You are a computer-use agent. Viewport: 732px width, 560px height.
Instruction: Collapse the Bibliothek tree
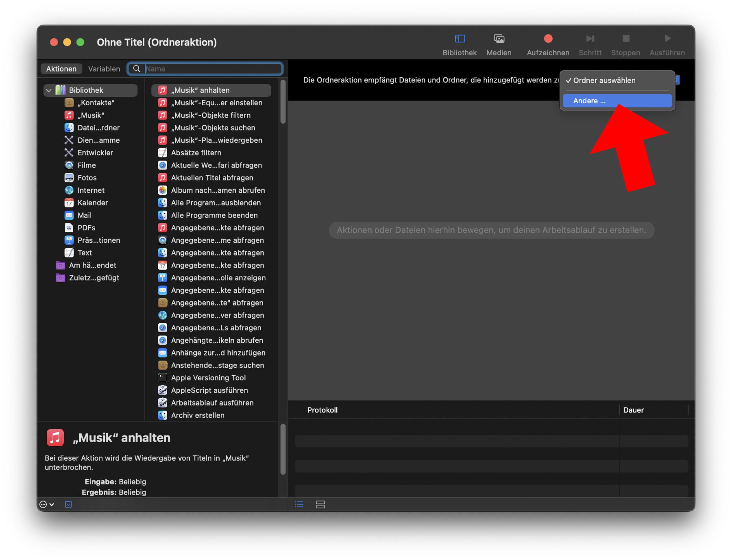pyautogui.click(x=49, y=90)
